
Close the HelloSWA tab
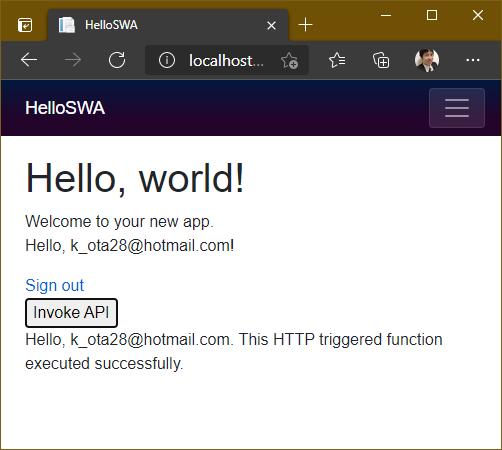click(x=271, y=25)
